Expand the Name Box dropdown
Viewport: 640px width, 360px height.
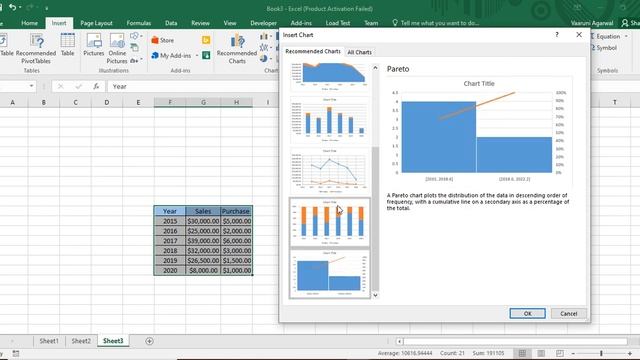click(31, 86)
